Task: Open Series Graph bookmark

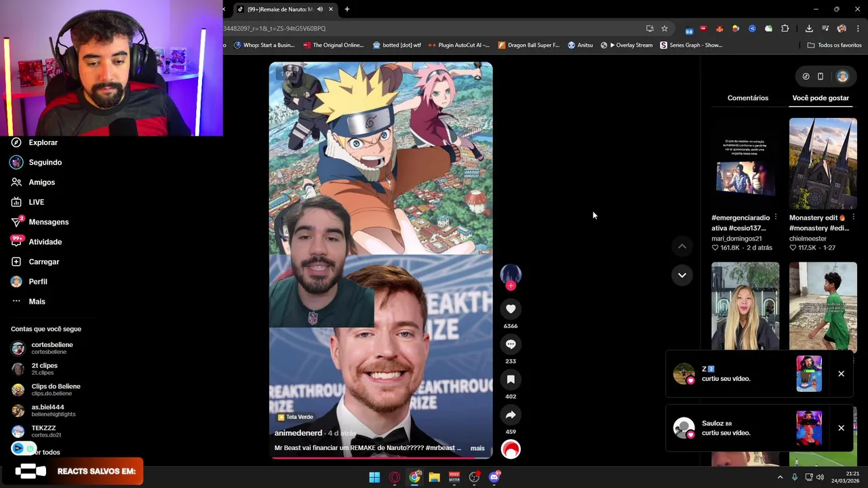Action: click(x=691, y=45)
